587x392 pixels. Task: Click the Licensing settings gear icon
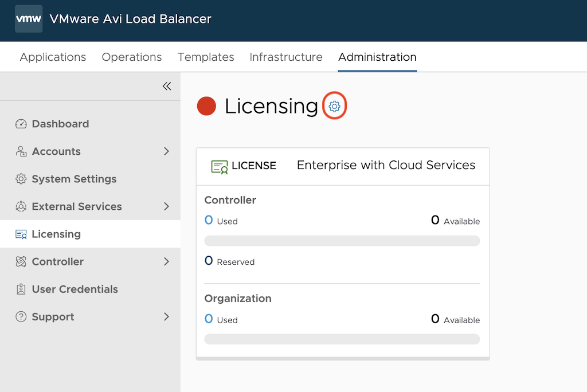(x=335, y=107)
